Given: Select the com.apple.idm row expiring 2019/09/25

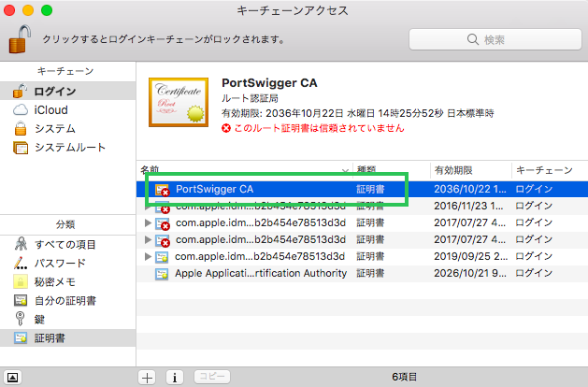Looking at the screenshot, I should 363,256.
